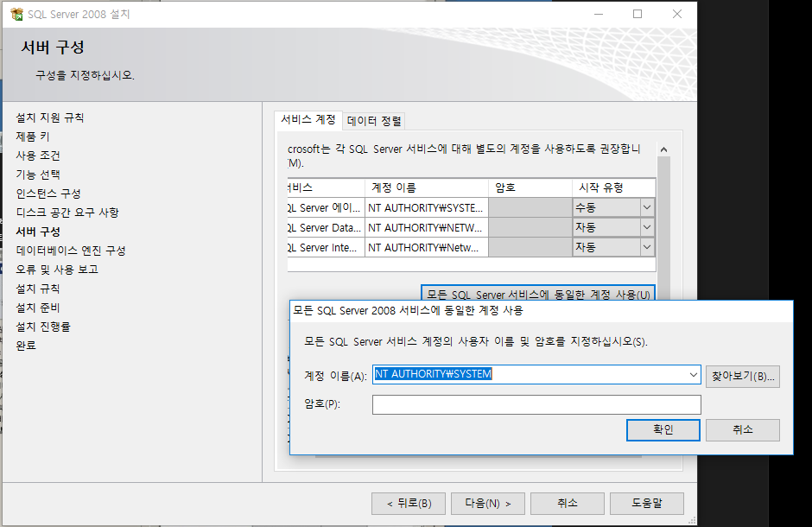Minimize the SQL Server 2008 설치 window
Viewport: 812px width, 527px height.
599,14
